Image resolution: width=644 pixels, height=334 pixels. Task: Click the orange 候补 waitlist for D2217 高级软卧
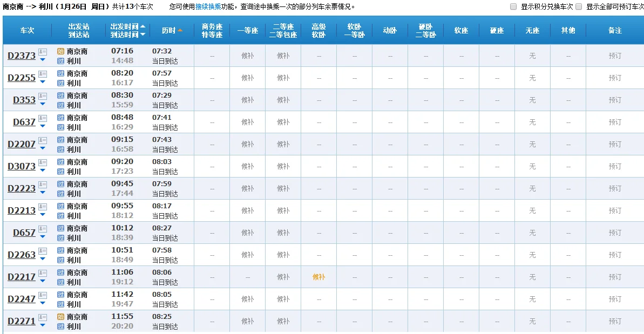[x=318, y=277]
